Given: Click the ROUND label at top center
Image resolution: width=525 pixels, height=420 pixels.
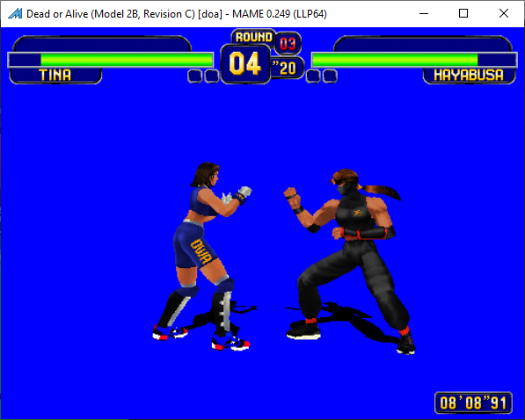Looking at the screenshot, I should pos(254,37).
